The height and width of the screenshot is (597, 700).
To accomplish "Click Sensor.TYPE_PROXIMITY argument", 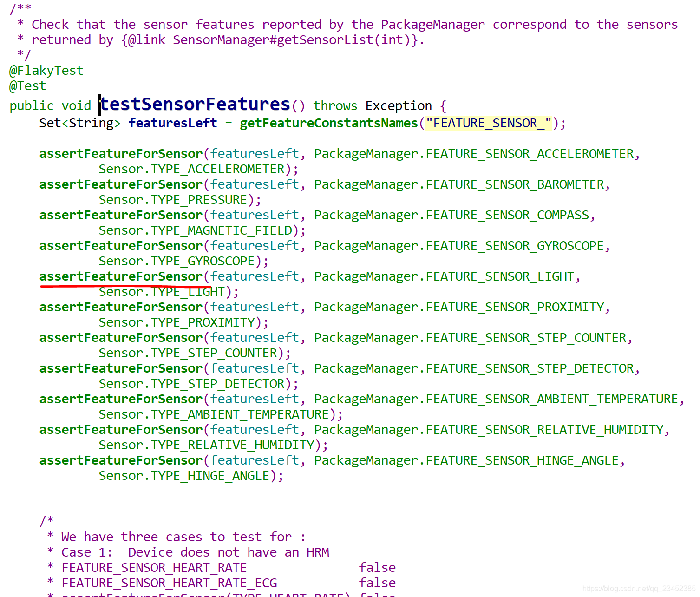I will [x=177, y=322].
